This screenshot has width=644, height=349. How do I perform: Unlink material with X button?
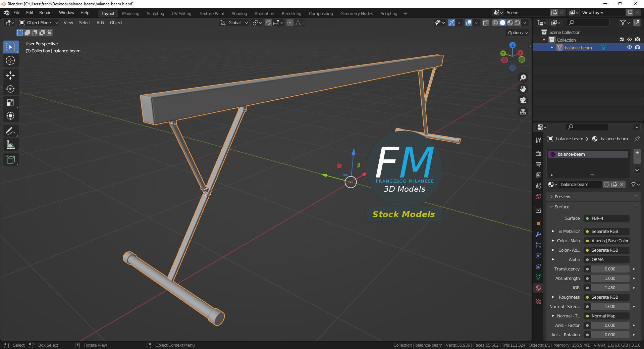pyautogui.click(x=622, y=184)
